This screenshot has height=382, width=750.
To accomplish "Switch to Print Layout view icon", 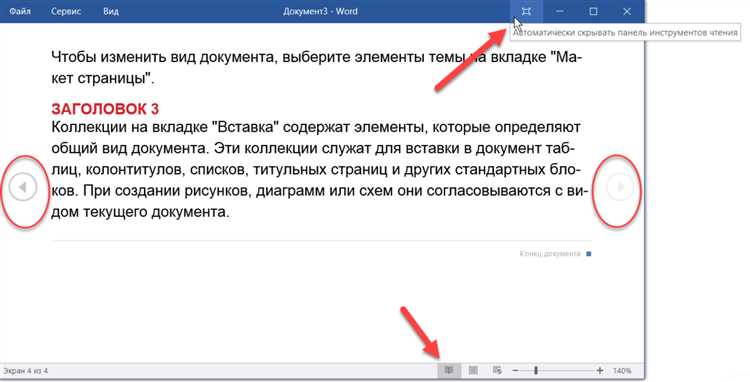I will tap(473, 370).
